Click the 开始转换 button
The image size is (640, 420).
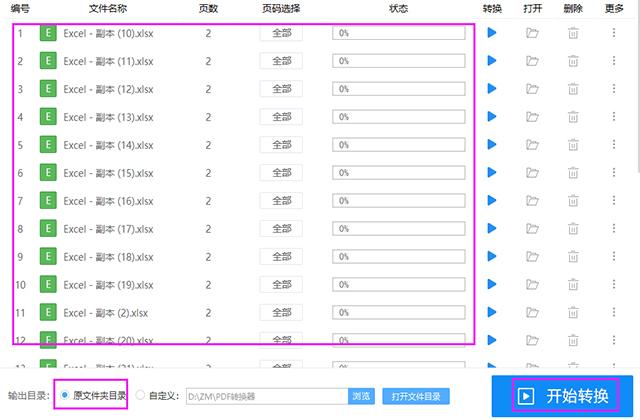562,396
